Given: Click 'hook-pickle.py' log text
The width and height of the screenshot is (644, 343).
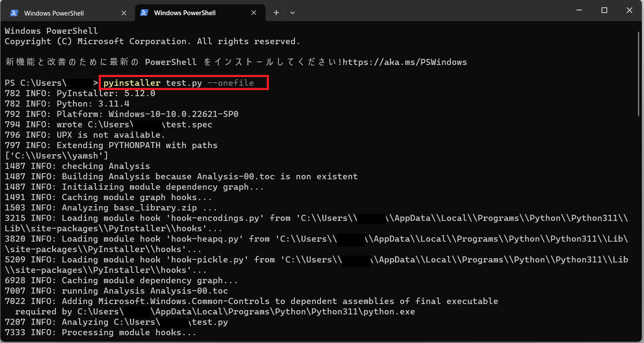Looking at the screenshot, I should (210, 260).
